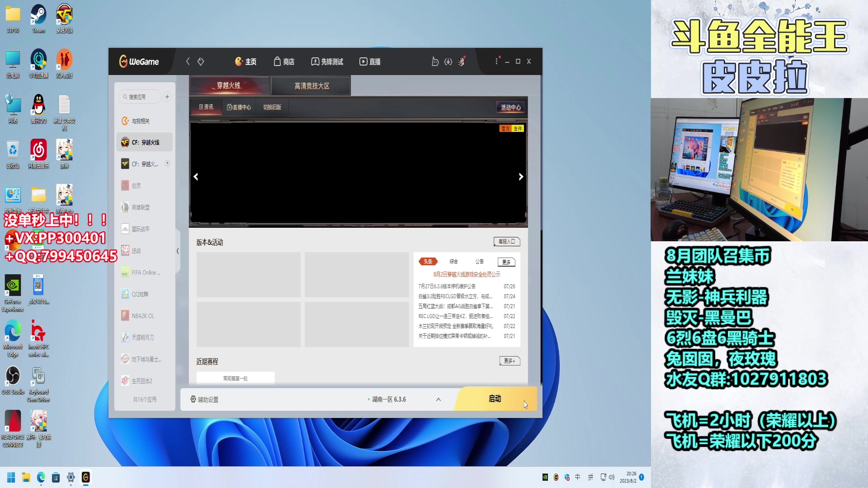Select the 头条 news filter

428,262
